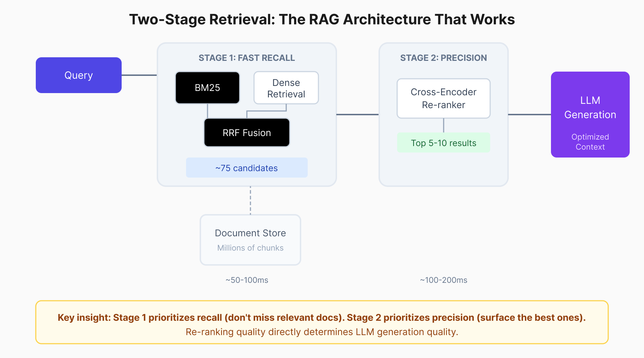Screen dimensions: 644x358
Task: Select the Dense Retrieval block
Action: pyautogui.click(x=286, y=87)
